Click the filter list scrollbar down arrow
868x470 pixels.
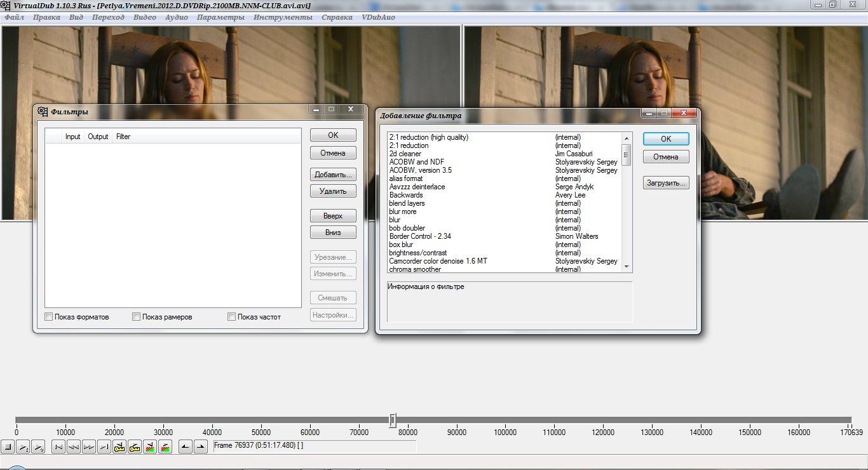[x=627, y=267]
